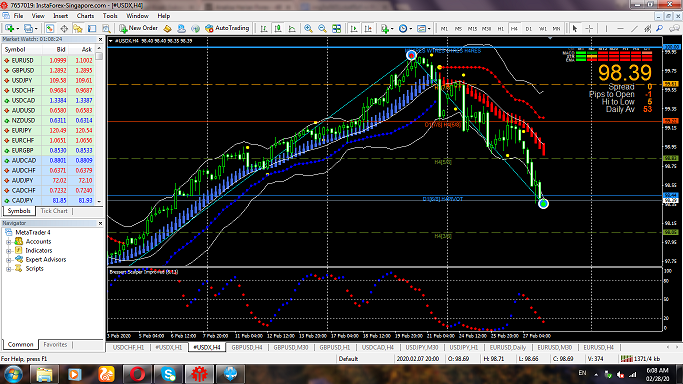Open the Templates dropdown arrow
The image size is (683, 384).
tap(429, 29)
